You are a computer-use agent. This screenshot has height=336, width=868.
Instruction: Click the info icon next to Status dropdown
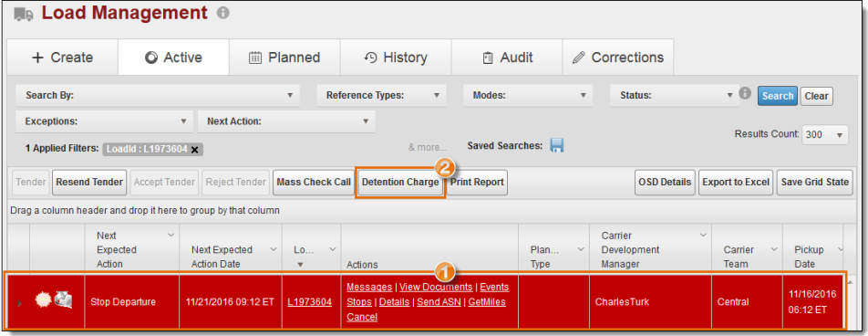745,93
